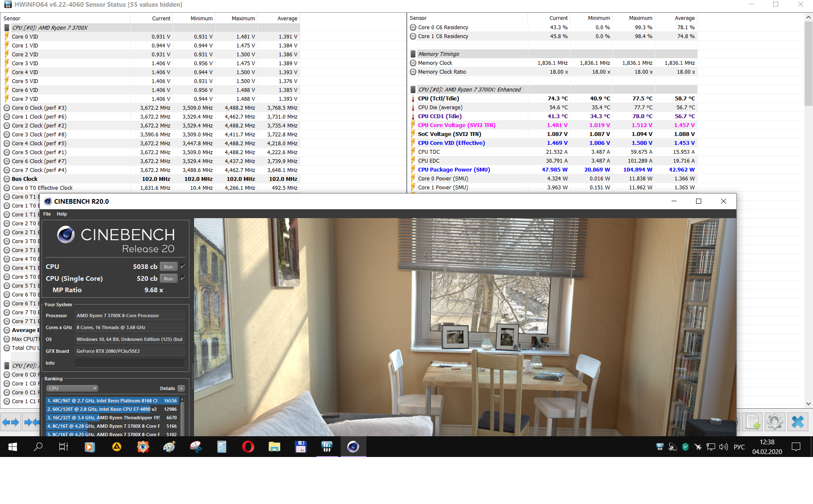Viewport: 813px width, 504px height.
Task: Open the Help menu in Cinebench
Action: click(x=62, y=214)
